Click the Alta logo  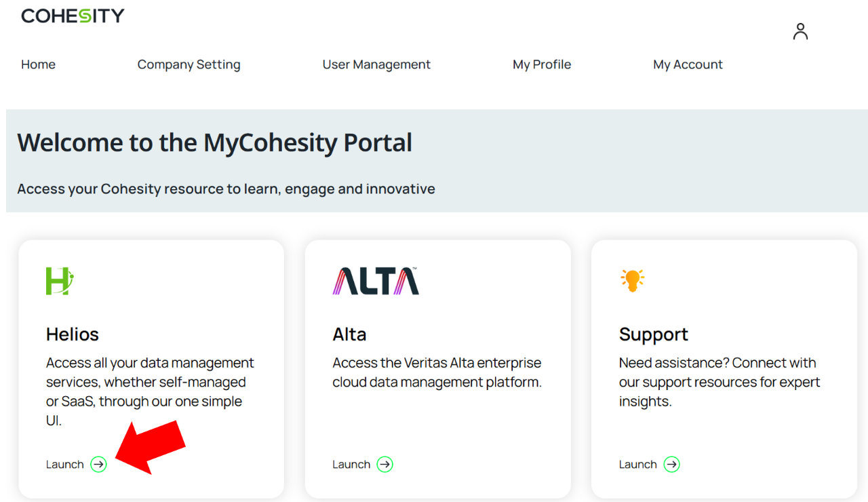[x=376, y=281]
